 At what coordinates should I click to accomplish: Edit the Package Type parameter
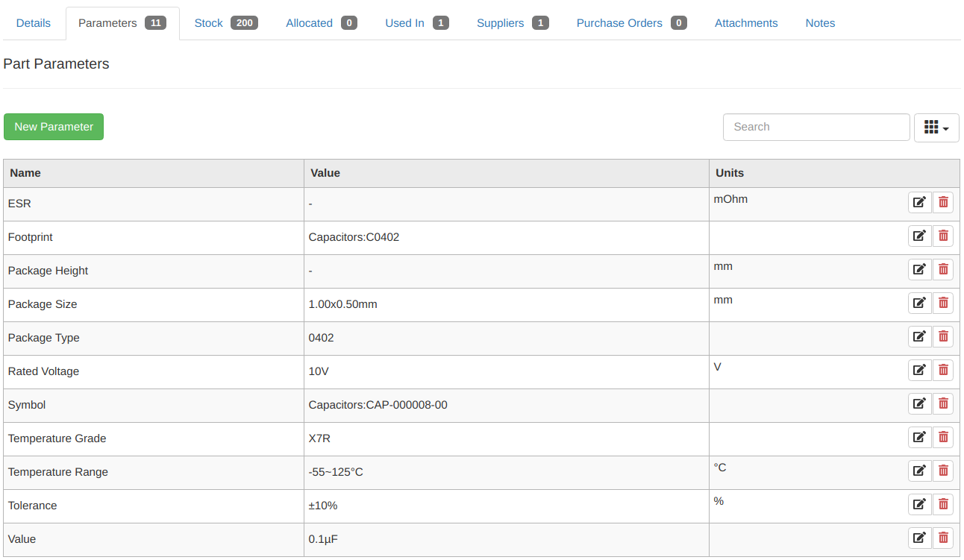[919, 336]
